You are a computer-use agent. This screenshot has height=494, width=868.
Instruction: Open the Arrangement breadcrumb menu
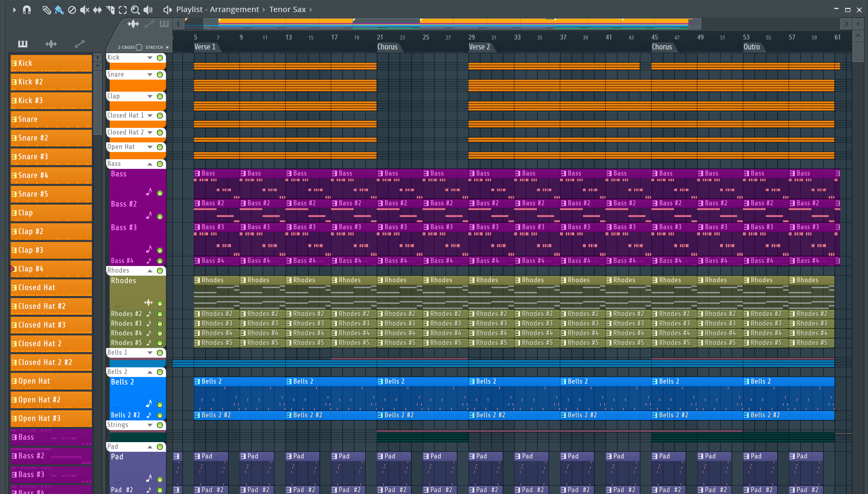pos(234,10)
